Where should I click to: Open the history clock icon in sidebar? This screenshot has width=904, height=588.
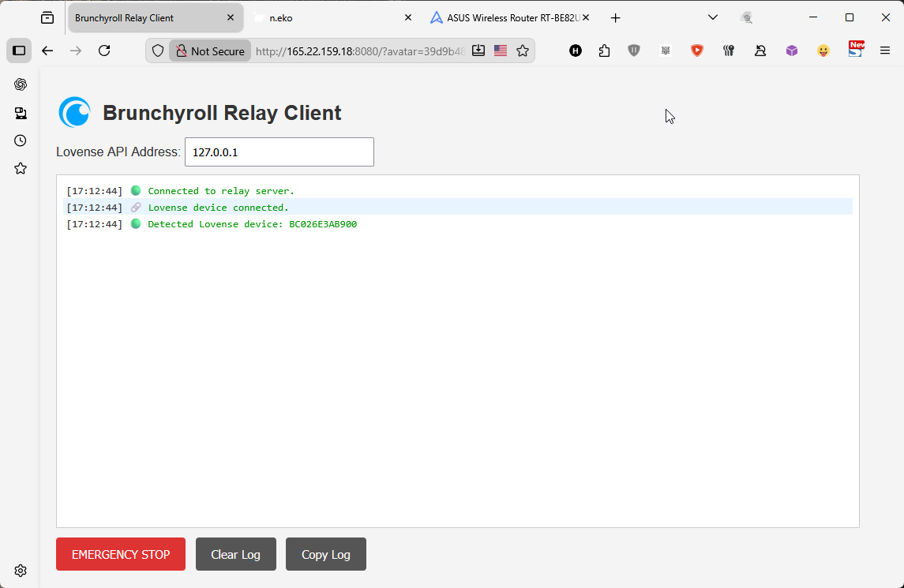coord(21,140)
